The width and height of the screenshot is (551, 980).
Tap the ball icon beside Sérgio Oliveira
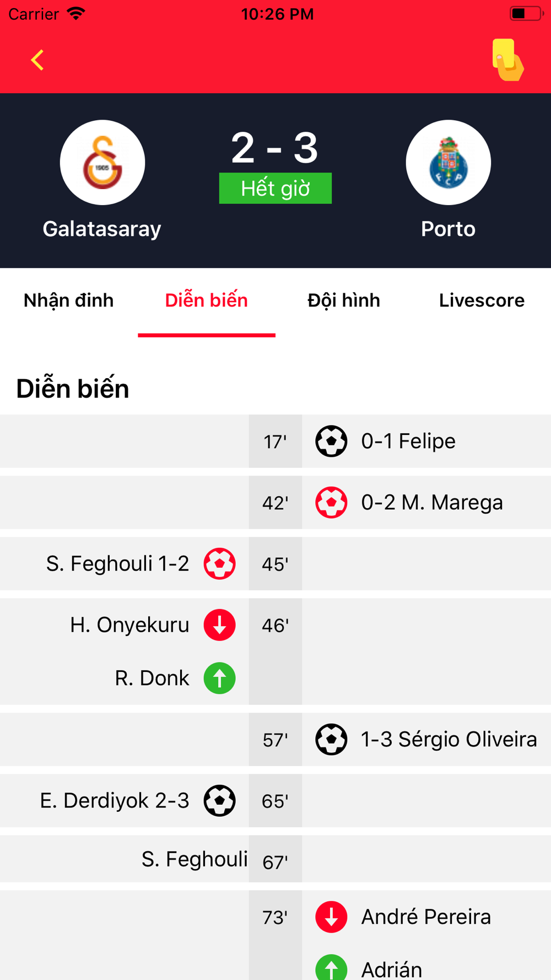pos(331,739)
